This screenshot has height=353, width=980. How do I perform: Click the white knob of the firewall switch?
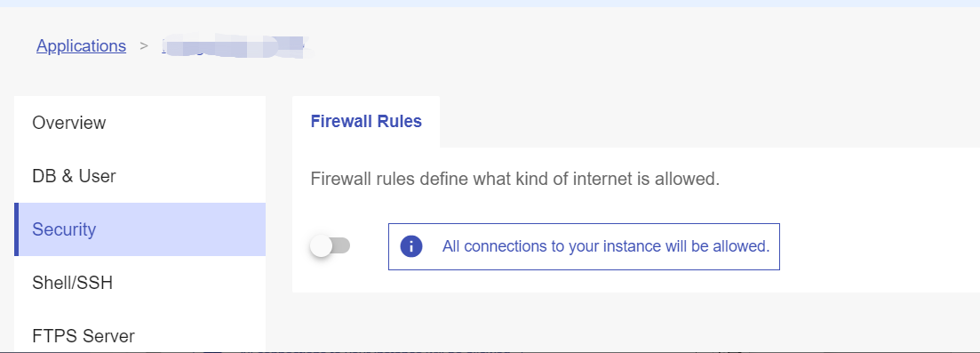[x=321, y=246]
